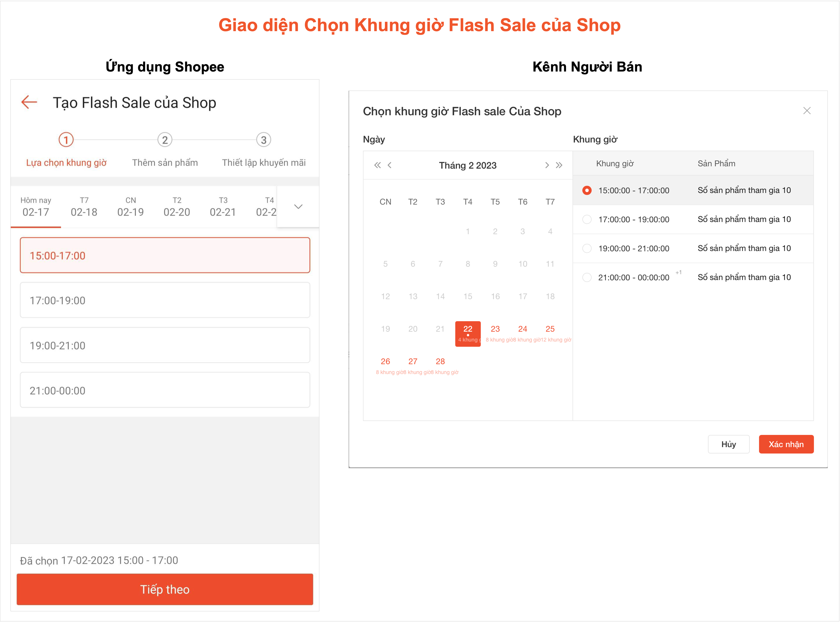The height and width of the screenshot is (622, 840).
Task: Select the 21:00:00 - 00:00:00 radio button
Action: click(586, 277)
